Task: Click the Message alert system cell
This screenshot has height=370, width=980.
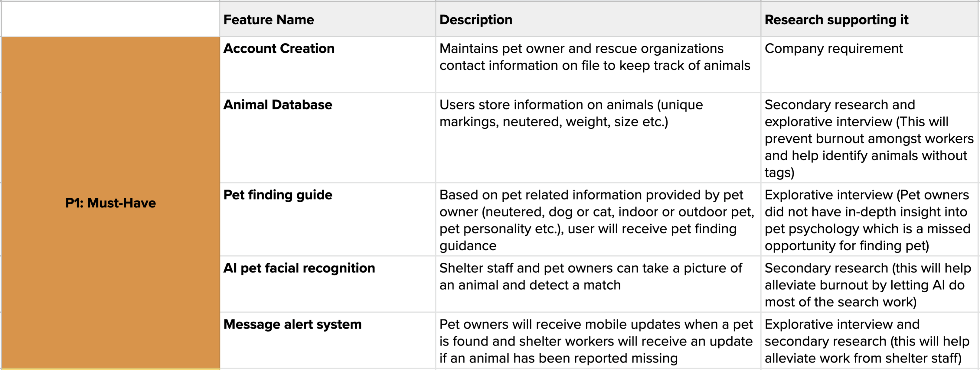Action: 328,341
